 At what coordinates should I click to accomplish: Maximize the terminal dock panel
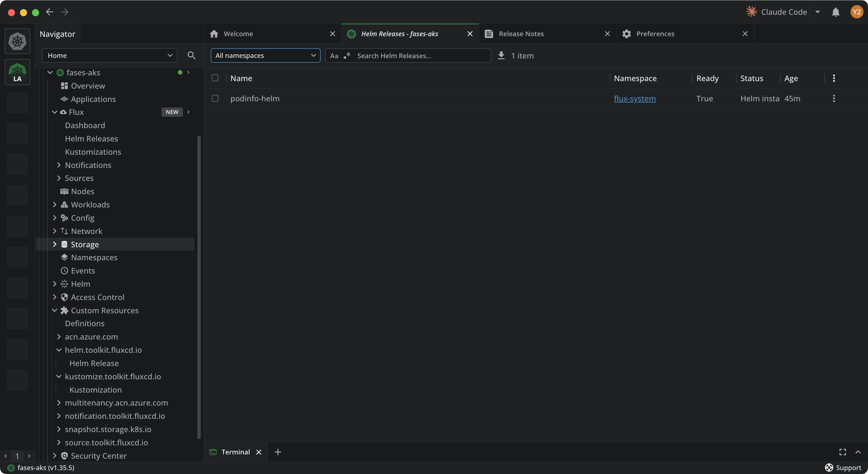coord(842,452)
